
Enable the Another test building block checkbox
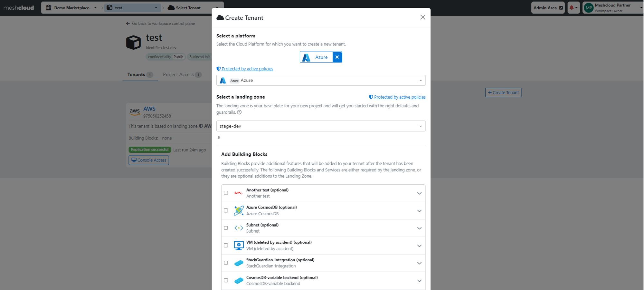pyautogui.click(x=226, y=193)
